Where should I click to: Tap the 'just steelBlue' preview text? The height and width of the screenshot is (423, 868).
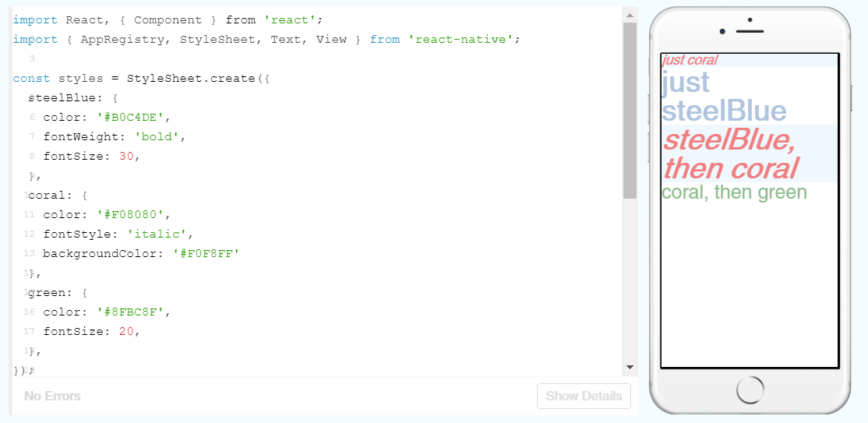[723, 96]
